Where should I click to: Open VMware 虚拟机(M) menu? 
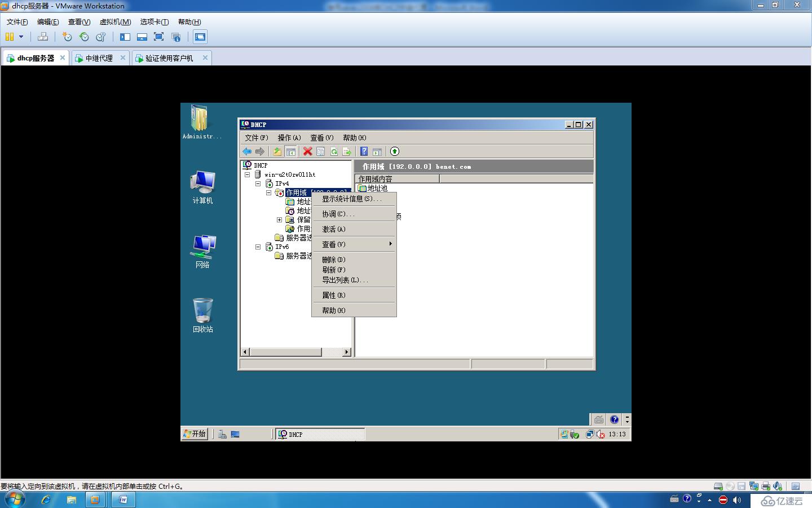tap(115, 22)
